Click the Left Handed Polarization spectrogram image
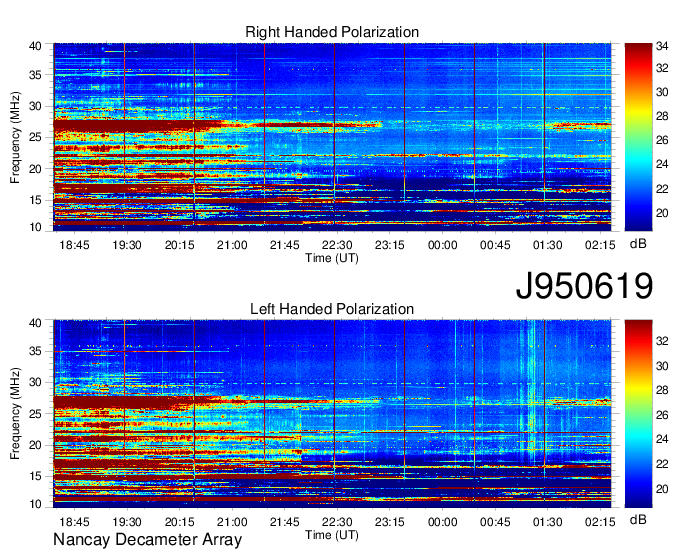 tap(332, 414)
